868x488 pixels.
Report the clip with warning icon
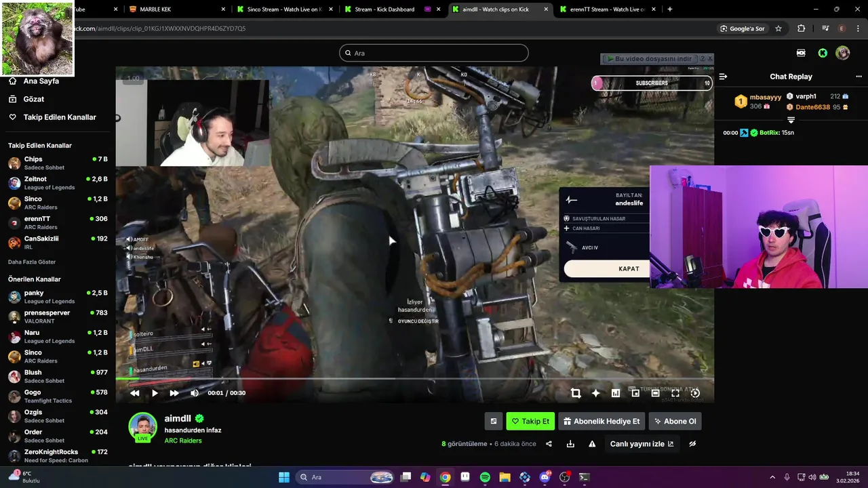coord(592,444)
